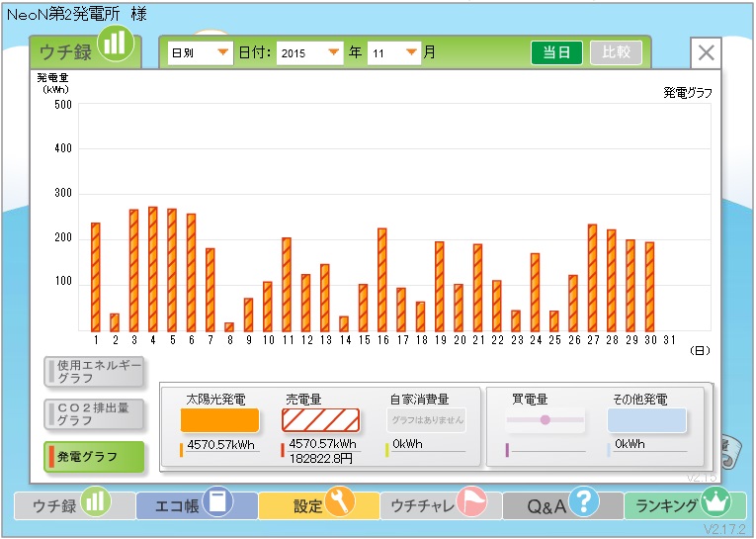Click the green bar chart icon on bottom ウチ録
The width and height of the screenshot is (756, 539).
click(x=96, y=501)
